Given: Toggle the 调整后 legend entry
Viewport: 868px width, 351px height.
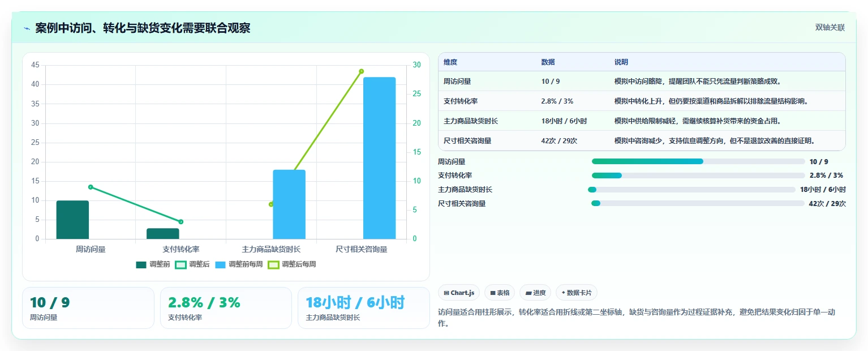Looking at the screenshot, I should click(x=192, y=264).
